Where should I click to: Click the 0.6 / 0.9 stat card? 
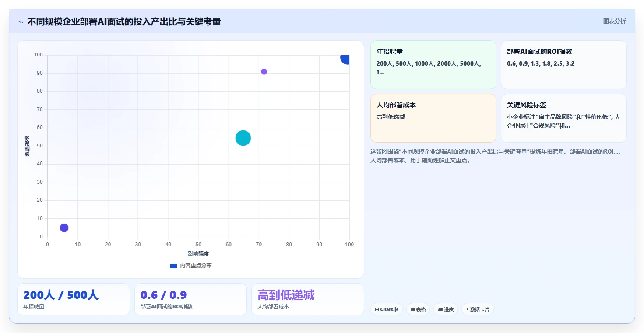click(191, 299)
